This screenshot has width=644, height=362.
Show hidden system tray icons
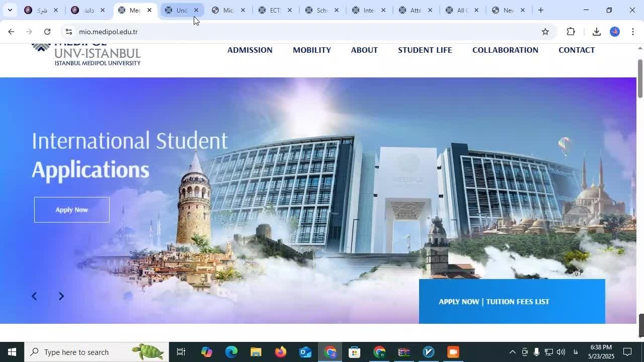point(512,352)
